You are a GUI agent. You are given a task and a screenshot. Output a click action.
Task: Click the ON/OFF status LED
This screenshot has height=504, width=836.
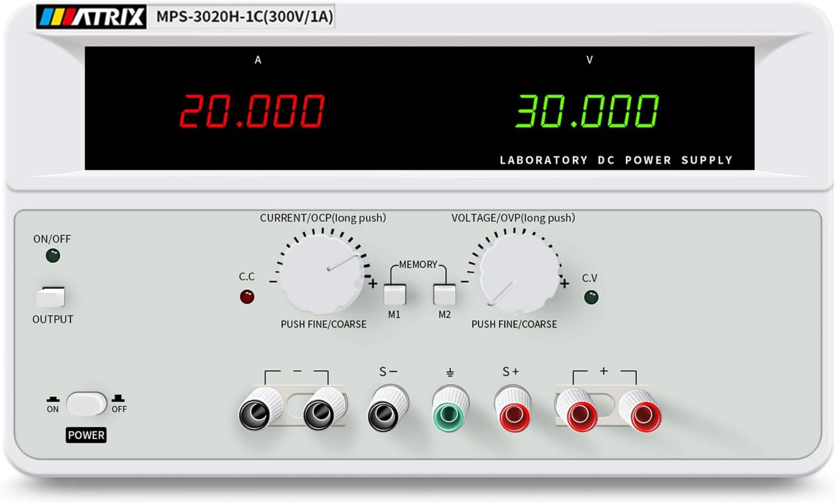coord(53,255)
